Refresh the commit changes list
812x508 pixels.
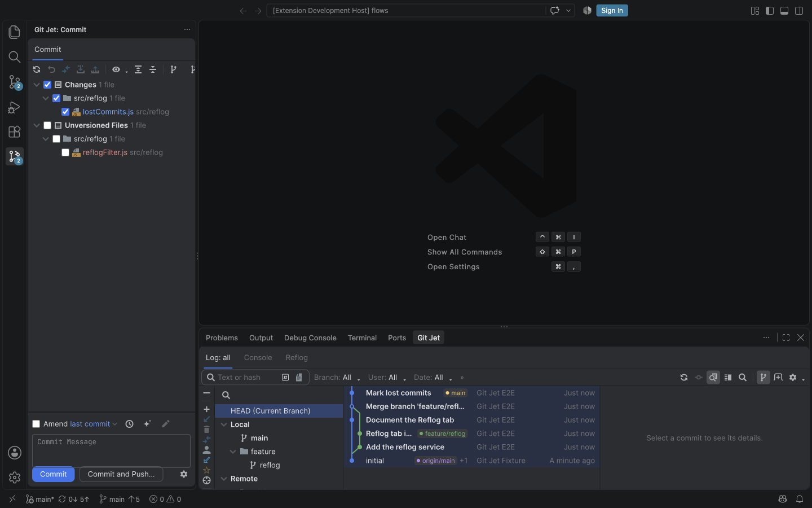click(x=37, y=69)
